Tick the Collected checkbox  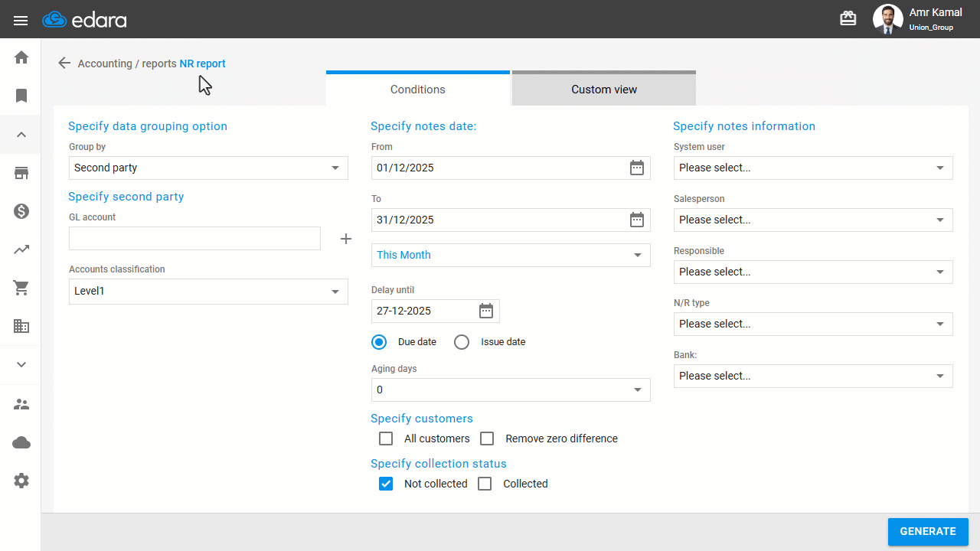(485, 484)
